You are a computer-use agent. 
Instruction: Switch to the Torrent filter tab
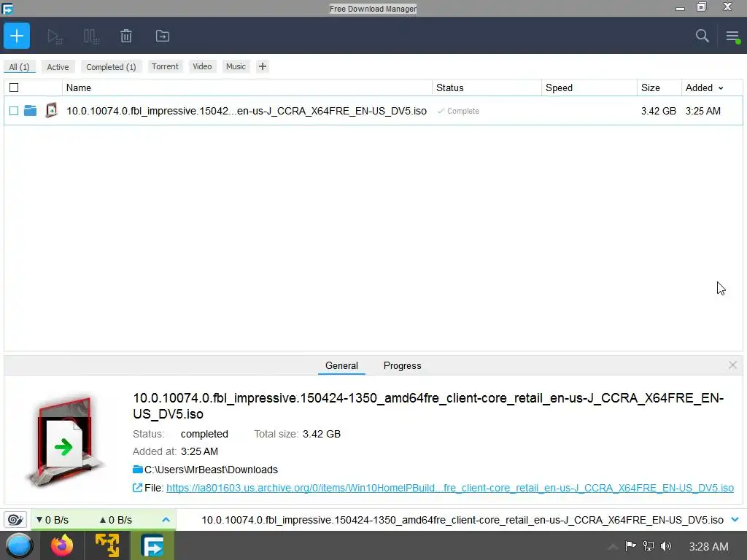coord(165,66)
